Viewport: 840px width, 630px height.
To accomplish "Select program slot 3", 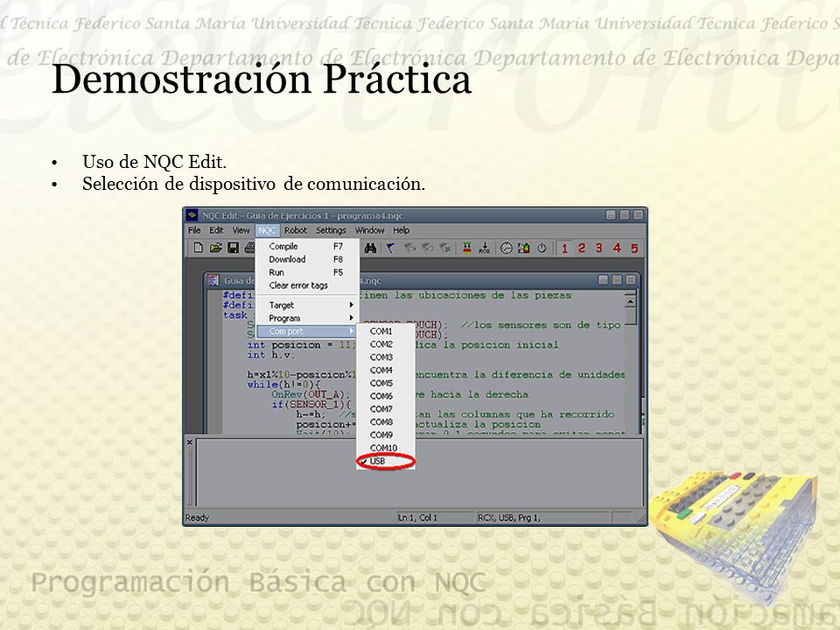I will pyautogui.click(x=598, y=248).
